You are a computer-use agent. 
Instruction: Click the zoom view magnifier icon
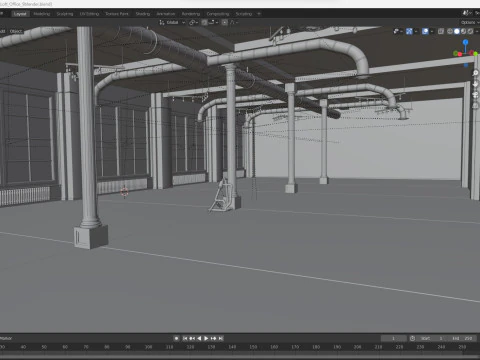[x=476, y=73]
